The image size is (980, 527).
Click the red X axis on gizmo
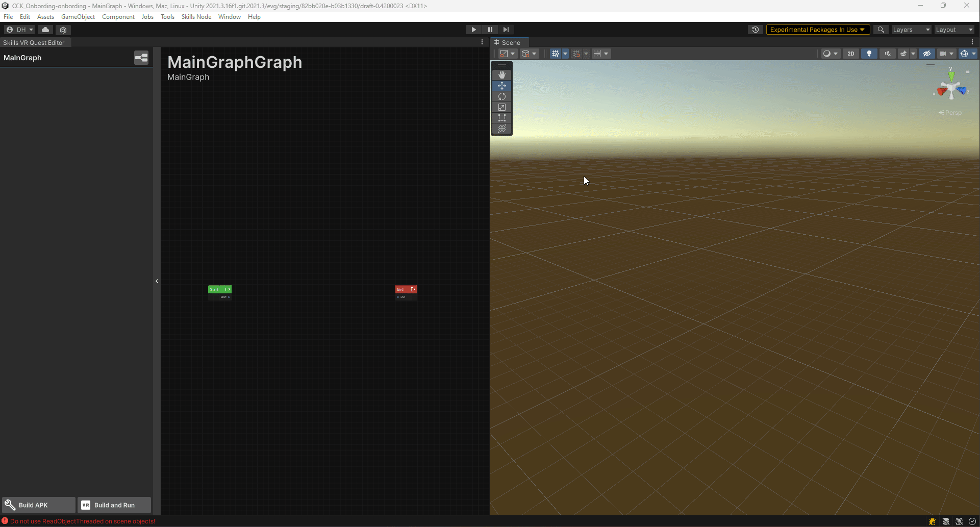[942, 92]
